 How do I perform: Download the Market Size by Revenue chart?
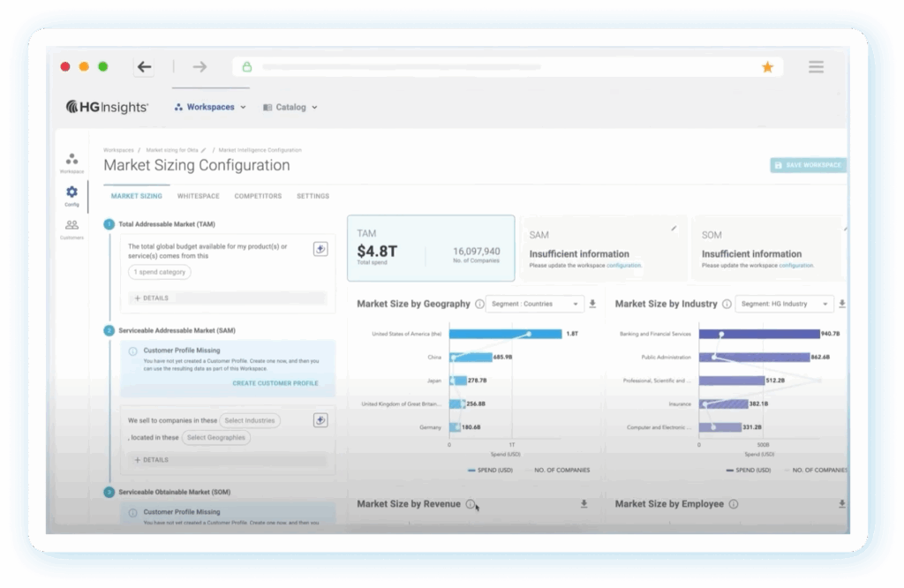[x=584, y=504]
